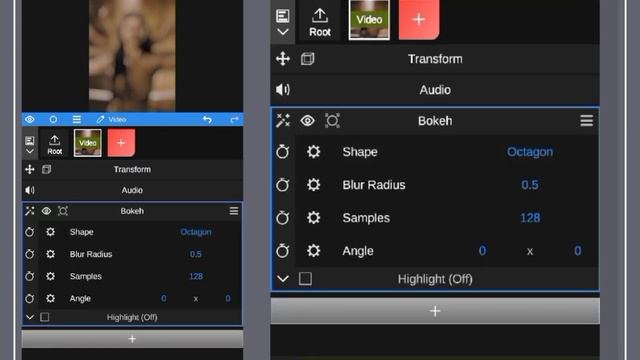Viewport: 640px width, 360px height.
Task: Toggle the eye icon in left blue toolbar
Action: click(x=30, y=119)
